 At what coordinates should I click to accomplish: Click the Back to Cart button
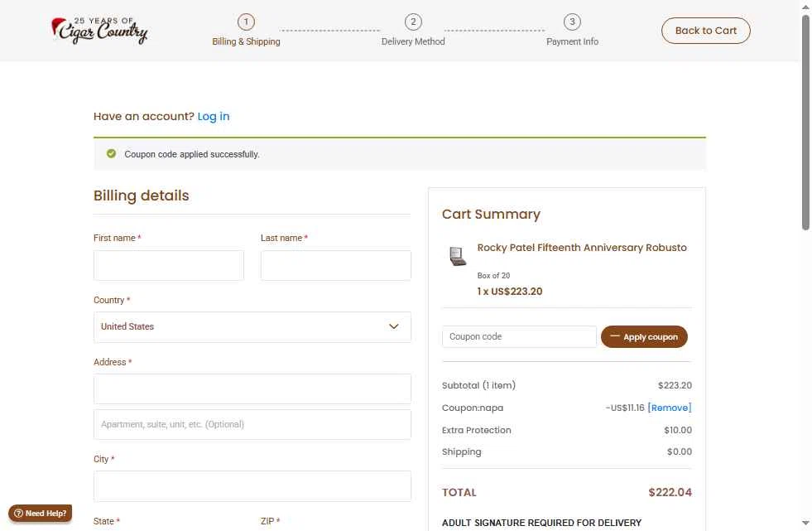point(705,31)
